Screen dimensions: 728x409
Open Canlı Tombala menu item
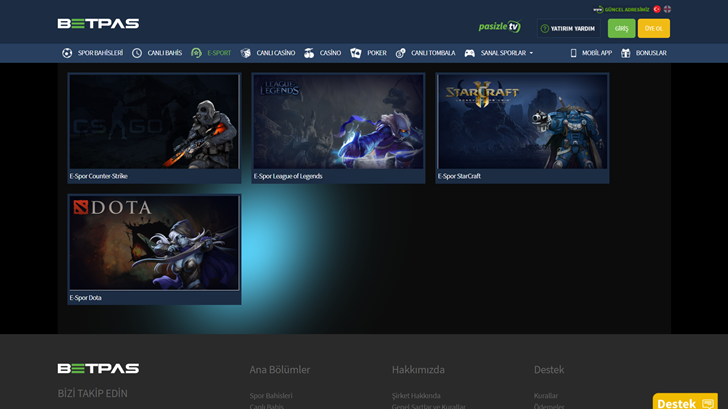(x=433, y=53)
